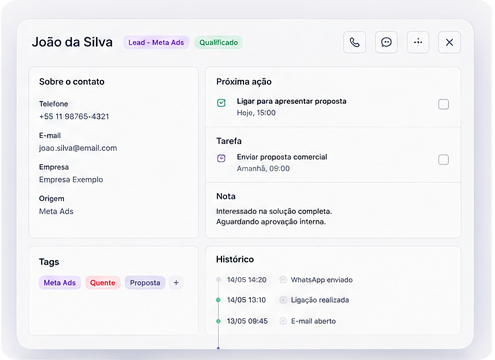Click the Qualificado status badge
This screenshot has height=360, width=495.
click(x=219, y=42)
